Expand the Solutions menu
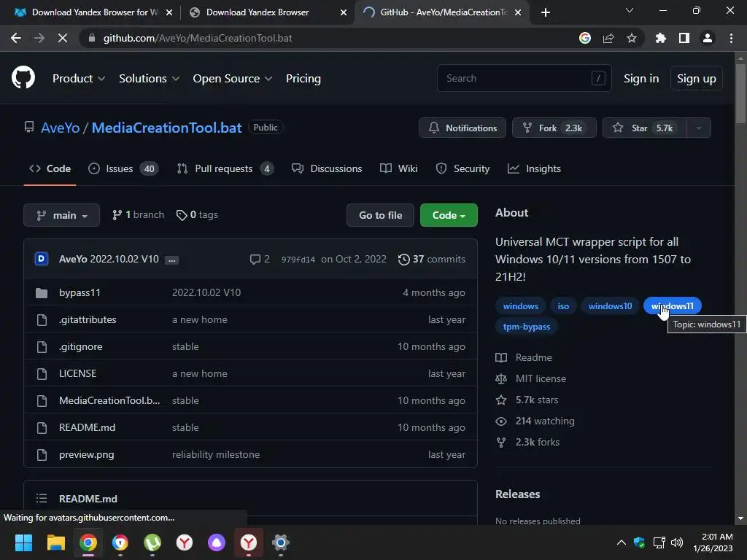The width and height of the screenshot is (747, 560). point(149,79)
